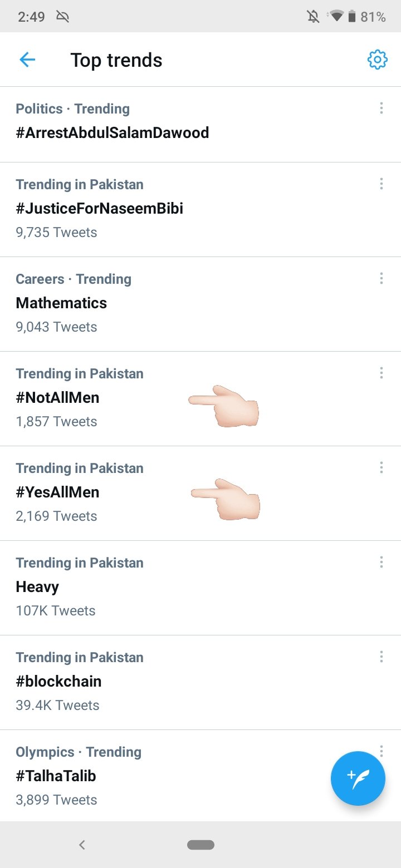Tap the compose tweet floating button
Screen dimensions: 401x868
click(x=358, y=778)
